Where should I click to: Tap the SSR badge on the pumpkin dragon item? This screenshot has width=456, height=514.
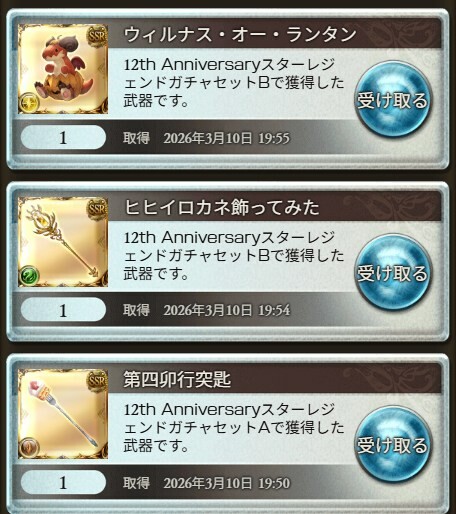(97, 36)
